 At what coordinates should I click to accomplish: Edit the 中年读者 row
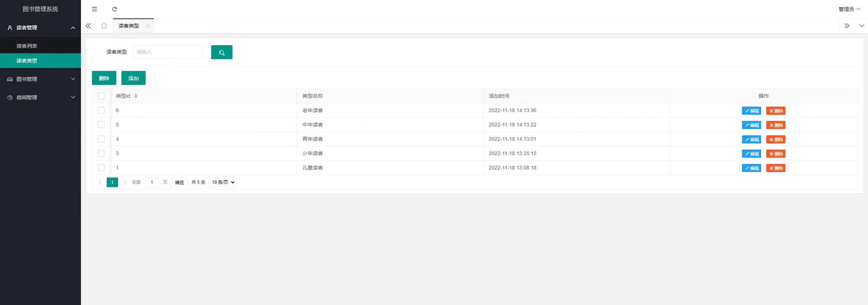pos(752,125)
